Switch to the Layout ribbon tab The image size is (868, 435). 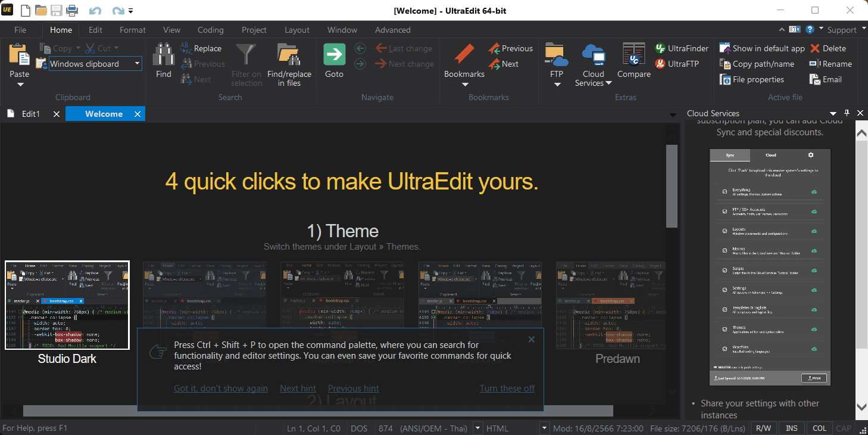[297, 30]
